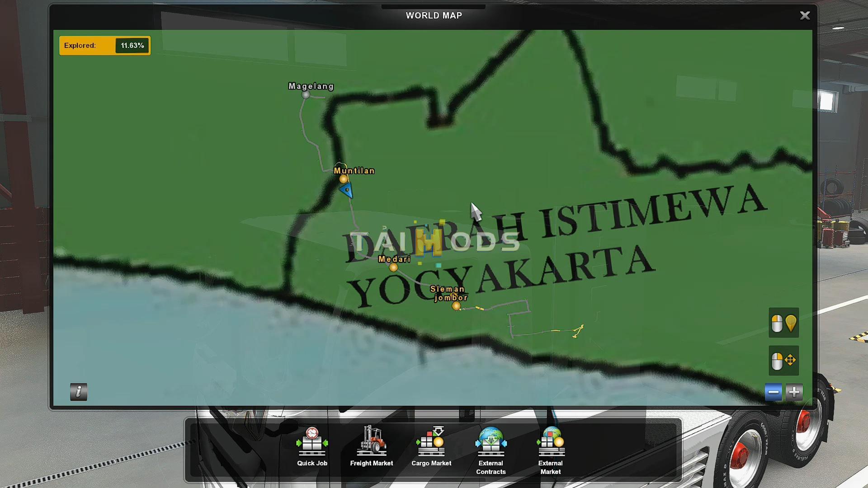Click the Freight Market label

tap(372, 463)
